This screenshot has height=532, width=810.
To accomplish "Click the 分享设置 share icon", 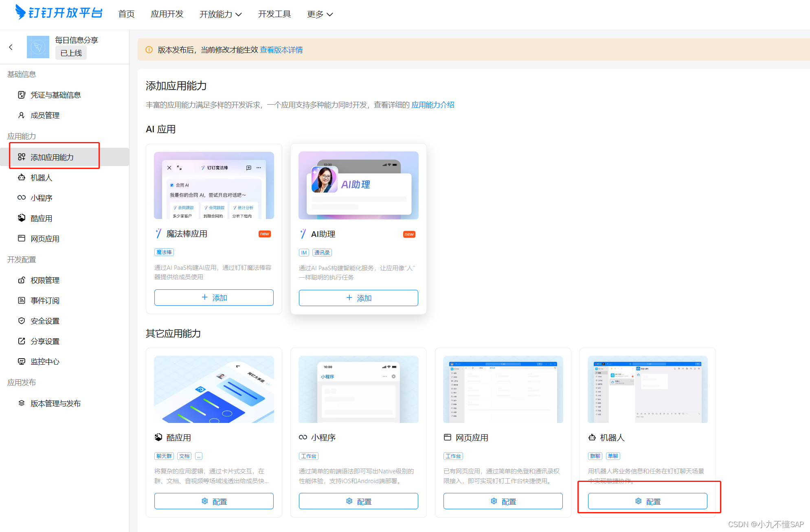I will 22,341.
